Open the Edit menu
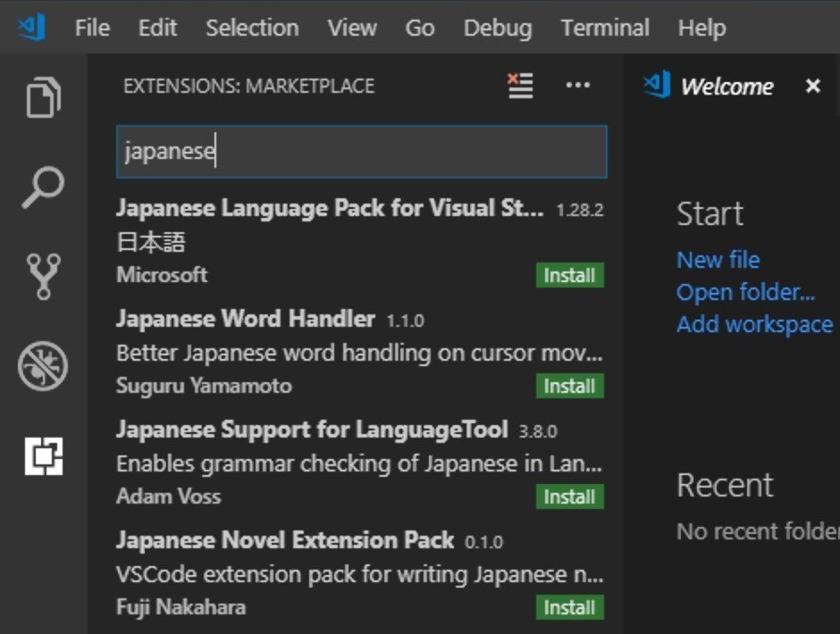This screenshot has height=634, width=840. click(x=157, y=28)
